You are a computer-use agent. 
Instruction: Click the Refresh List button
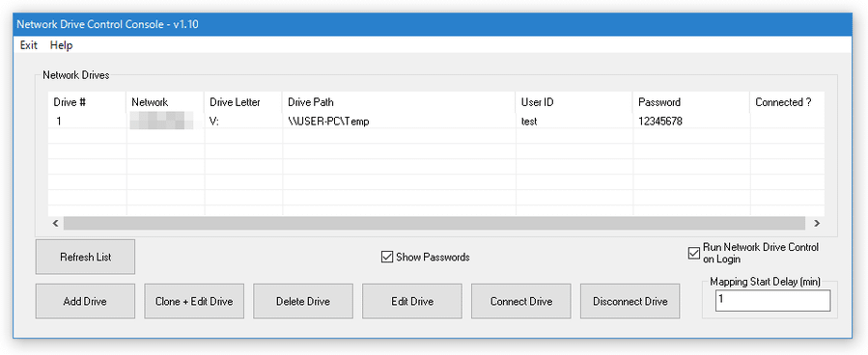[85, 258]
